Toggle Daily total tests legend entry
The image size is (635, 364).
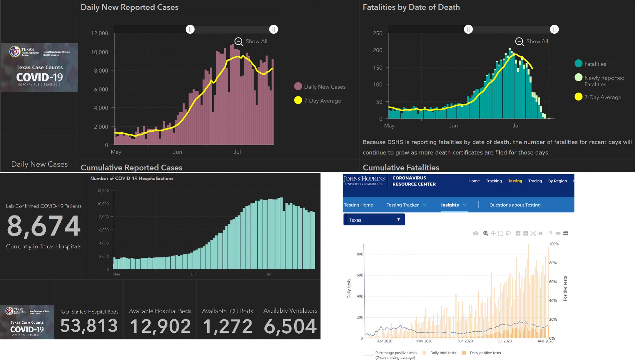(439, 353)
